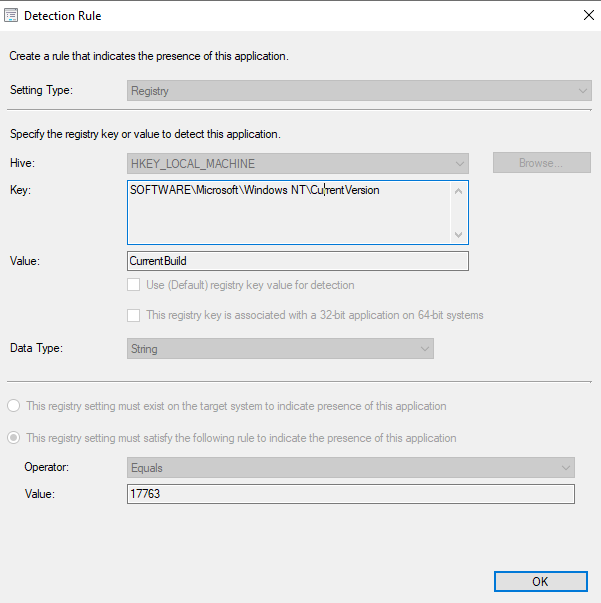Click the Detection Rule window icon
This screenshot has width=601, height=603.
click(x=11, y=15)
